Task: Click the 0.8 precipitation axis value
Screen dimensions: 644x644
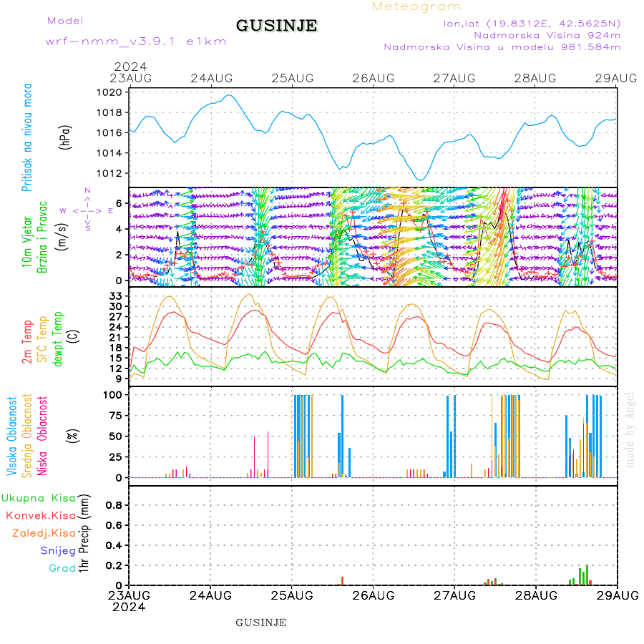Action: coord(114,505)
